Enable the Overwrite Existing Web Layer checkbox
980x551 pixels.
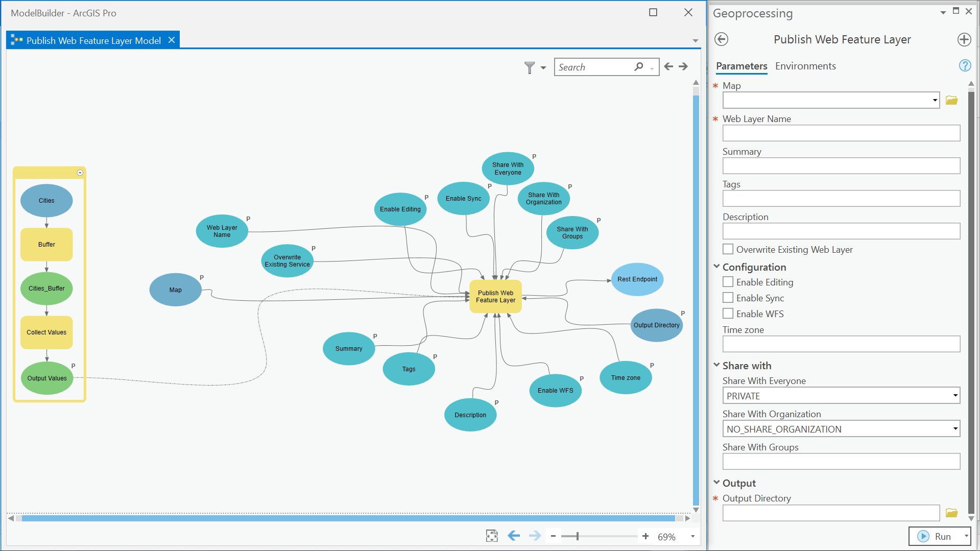727,249
